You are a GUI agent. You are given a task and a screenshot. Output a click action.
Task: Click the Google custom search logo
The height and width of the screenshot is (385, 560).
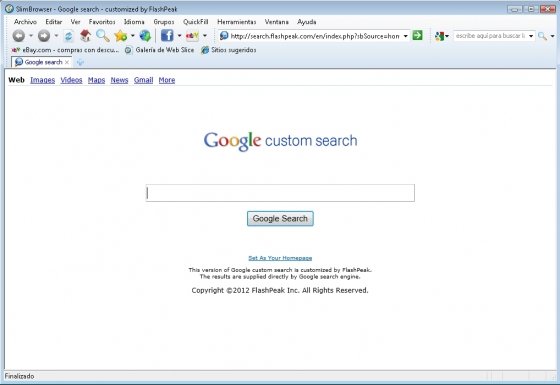pos(280,141)
